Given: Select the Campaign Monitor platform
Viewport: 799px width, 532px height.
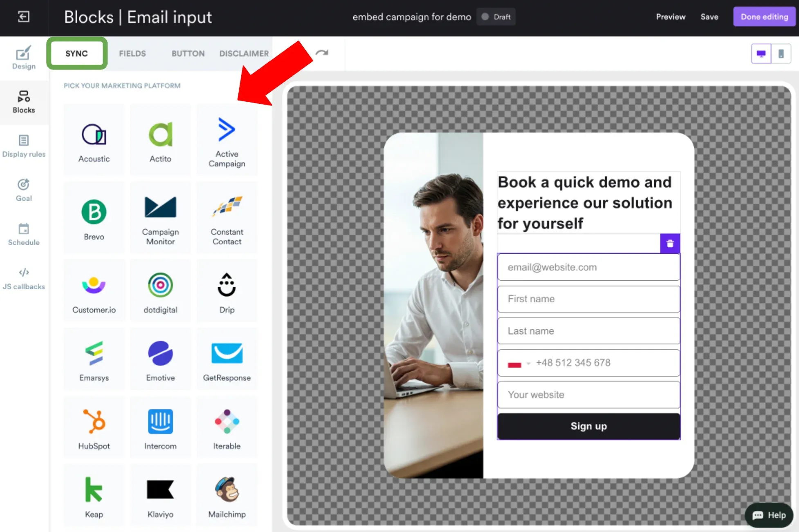Looking at the screenshot, I should tap(160, 218).
